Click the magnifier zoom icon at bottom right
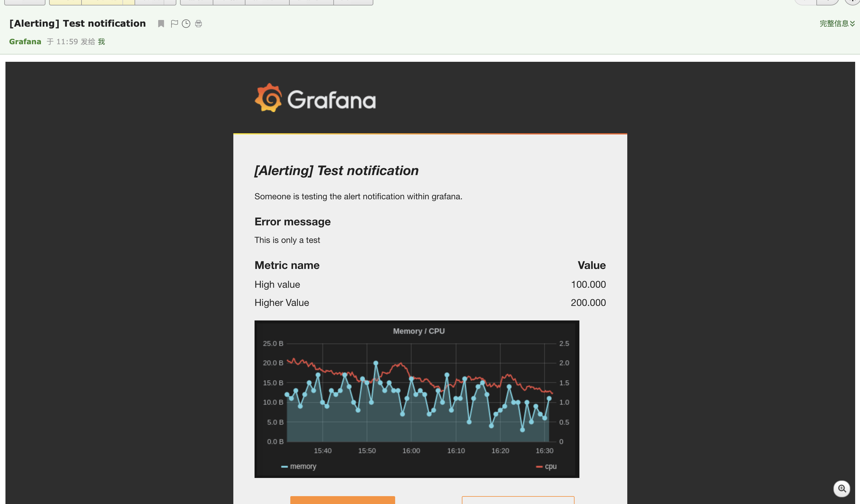Viewport: 860px width, 504px height. click(842, 489)
